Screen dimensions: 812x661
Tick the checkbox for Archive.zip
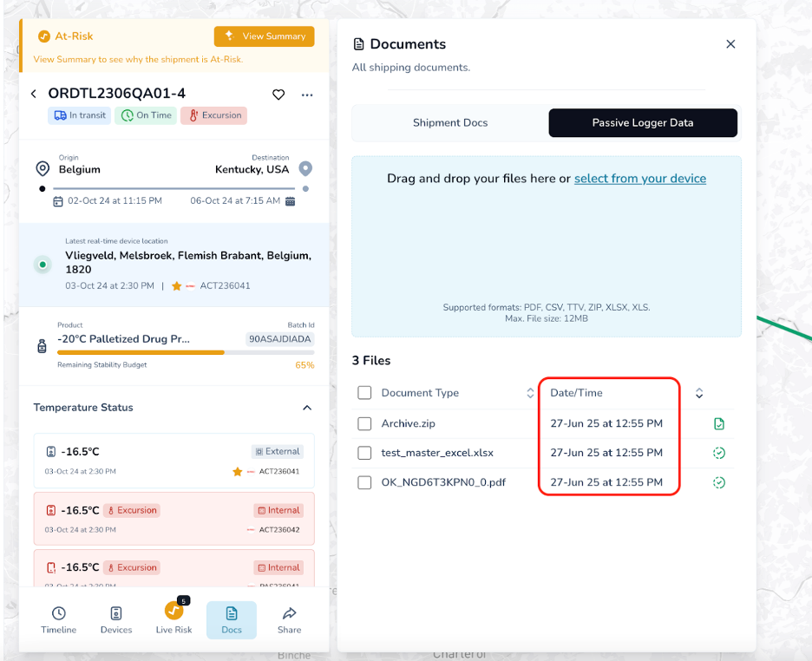(364, 424)
